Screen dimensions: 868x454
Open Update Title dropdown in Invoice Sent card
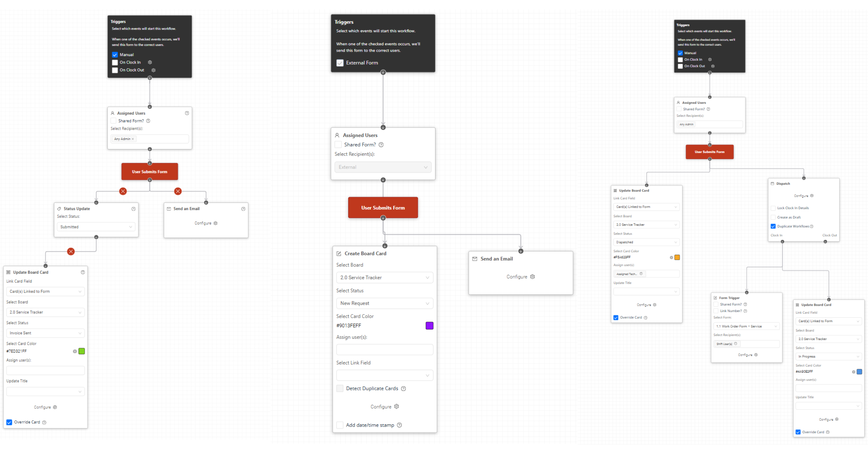coord(45,391)
